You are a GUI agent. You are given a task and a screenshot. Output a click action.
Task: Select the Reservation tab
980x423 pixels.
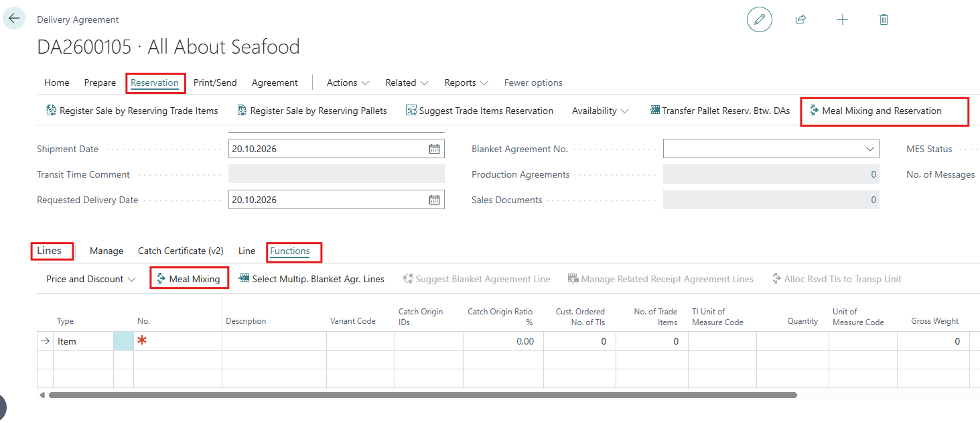[x=155, y=82]
